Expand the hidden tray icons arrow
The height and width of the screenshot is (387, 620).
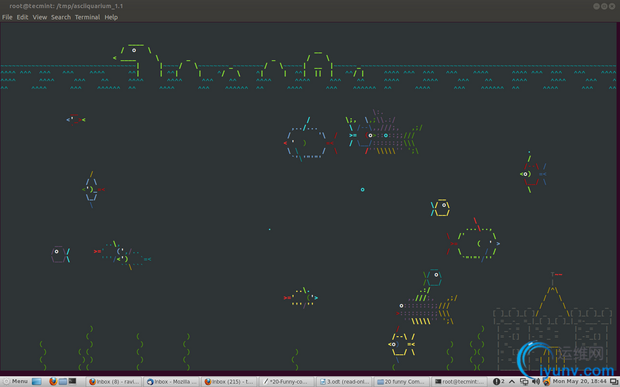(512, 381)
